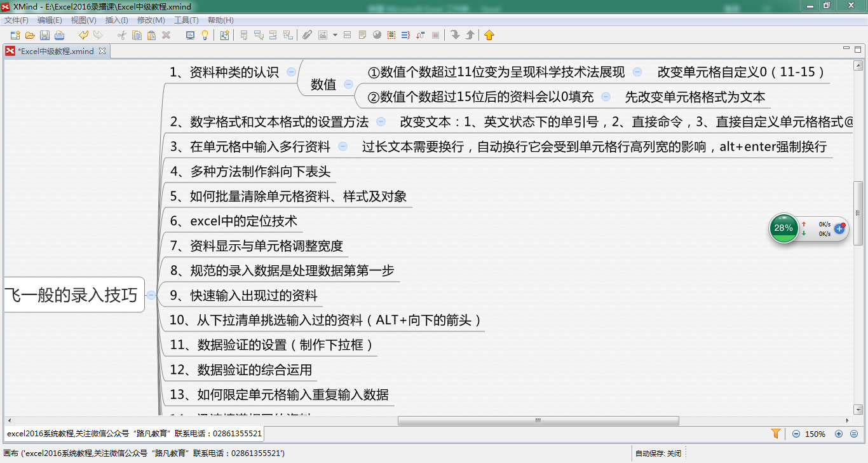The image size is (868, 463).
Task: Select topic 4、多种方法制作斜向下表头
Action: tap(250, 171)
